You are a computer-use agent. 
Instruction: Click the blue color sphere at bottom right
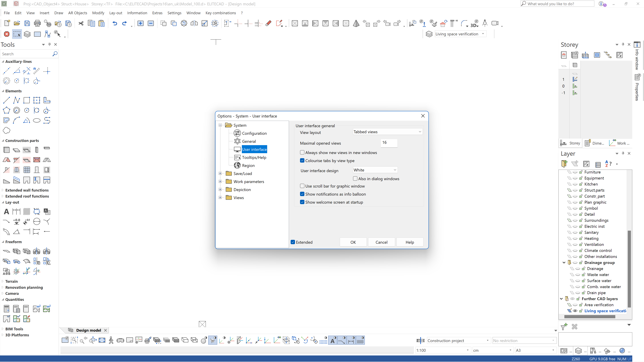click(x=622, y=351)
